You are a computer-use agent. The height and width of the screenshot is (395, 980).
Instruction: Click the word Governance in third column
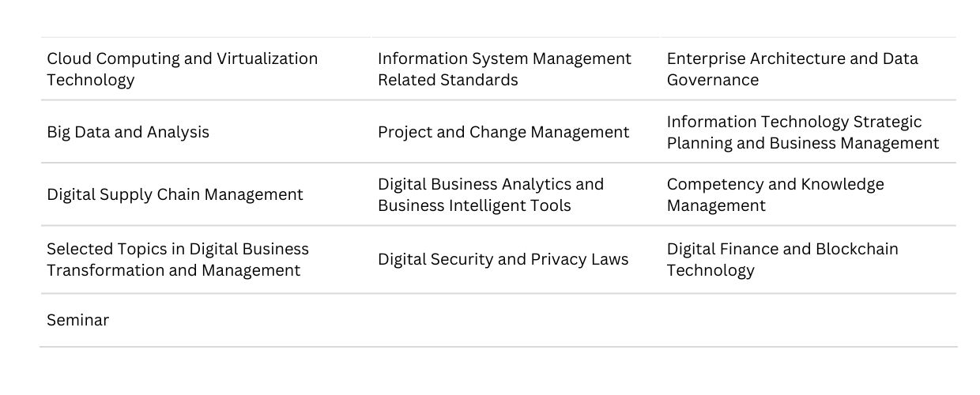click(713, 80)
